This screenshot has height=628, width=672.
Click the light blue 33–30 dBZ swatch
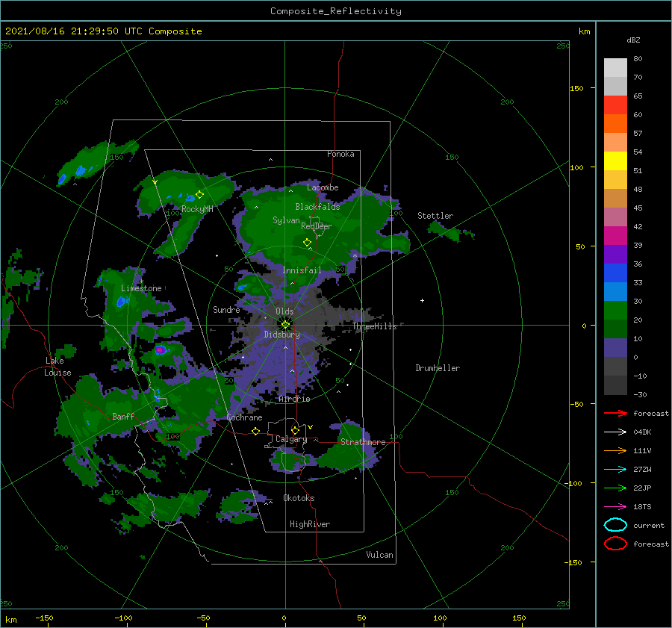pyautogui.click(x=615, y=292)
